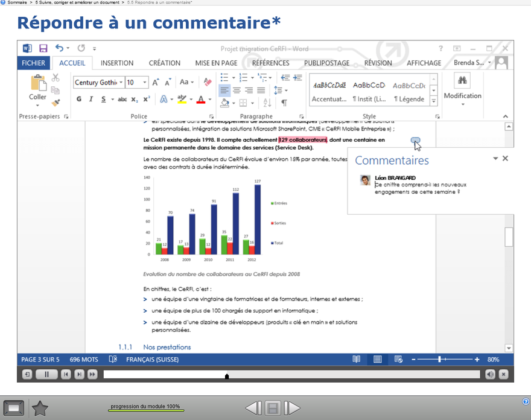The width and height of the screenshot is (531, 420).
Task: Open the font size dropdown
Action: (x=145, y=83)
